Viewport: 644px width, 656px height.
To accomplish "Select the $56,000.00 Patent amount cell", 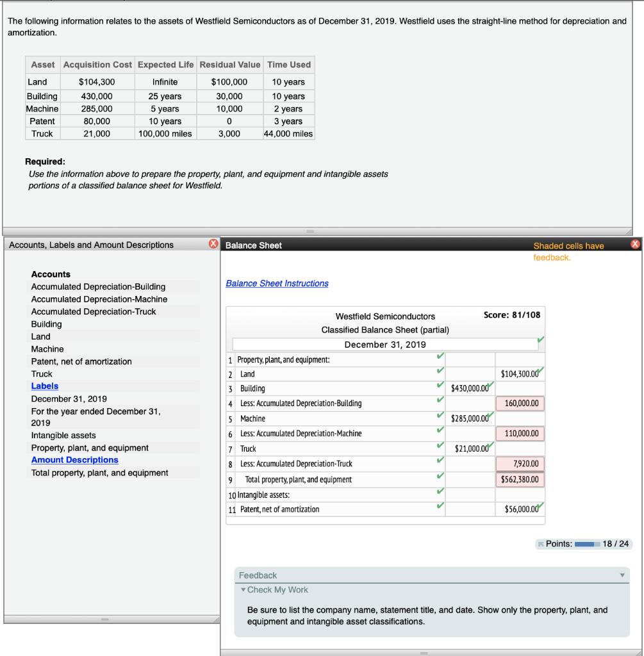I will tap(520, 509).
